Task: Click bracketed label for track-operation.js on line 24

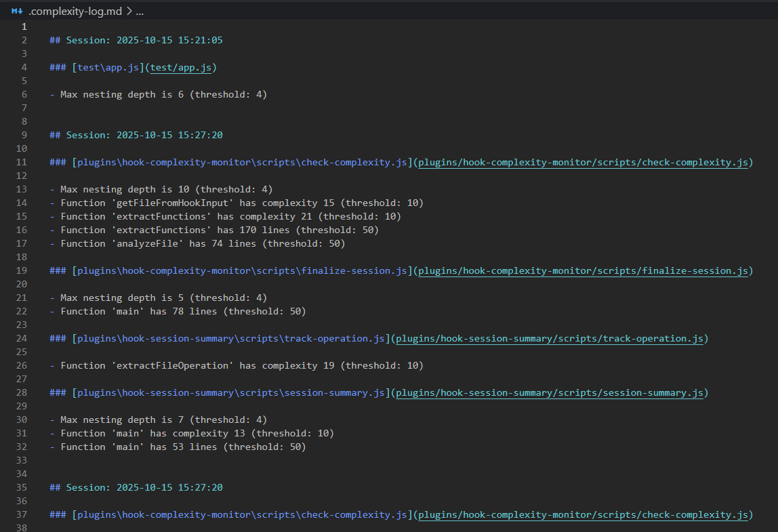Action: [231, 338]
